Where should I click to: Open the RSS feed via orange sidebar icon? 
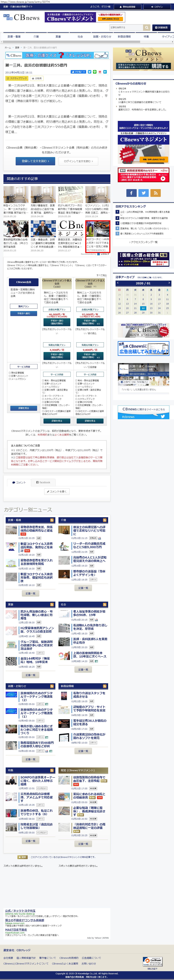[155, 193]
